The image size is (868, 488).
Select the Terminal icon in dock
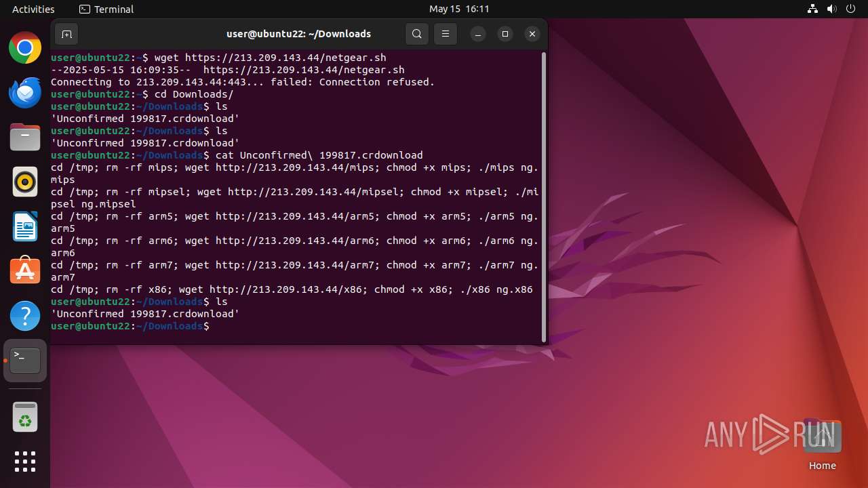click(x=25, y=361)
